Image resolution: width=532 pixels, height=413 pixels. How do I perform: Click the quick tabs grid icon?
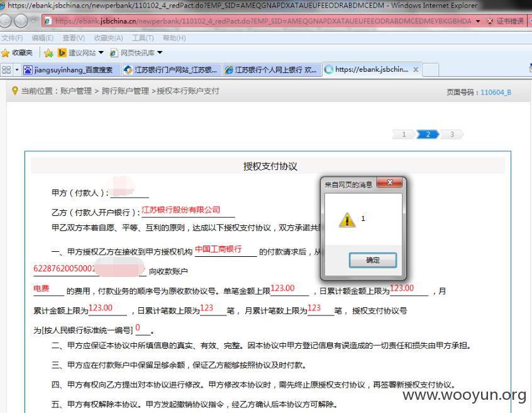[x=6, y=70]
